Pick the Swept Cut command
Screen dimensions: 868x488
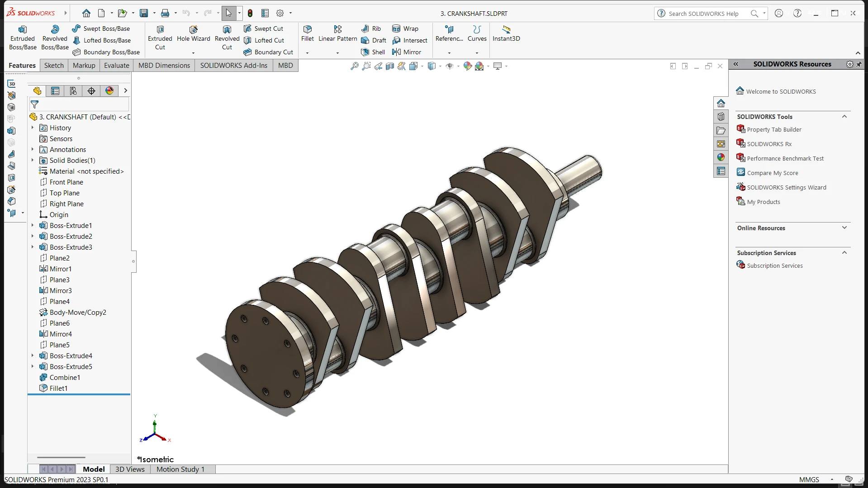(264, 28)
